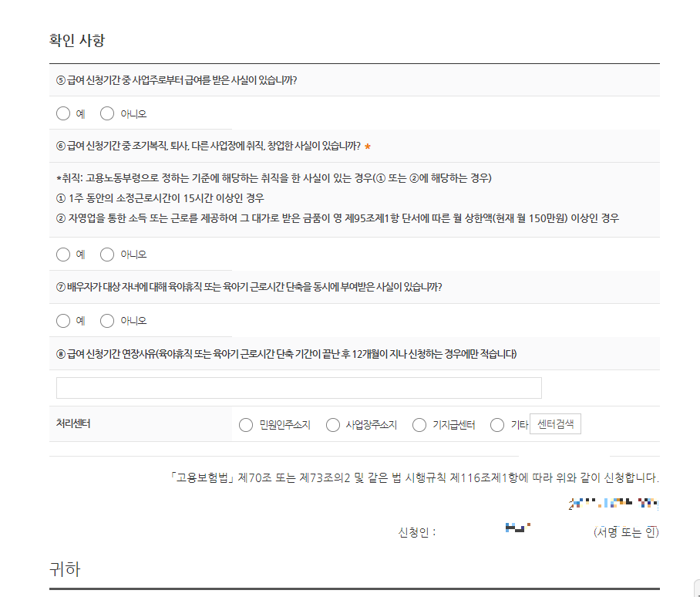Select 아니오 for question ⑦
This screenshot has width=700, height=597.
(107, 320)
